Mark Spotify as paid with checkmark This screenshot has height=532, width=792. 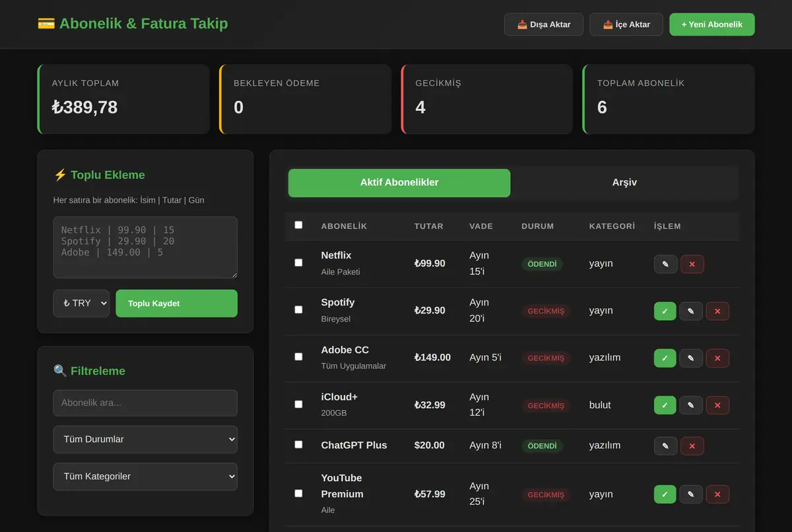coord(665,311)
